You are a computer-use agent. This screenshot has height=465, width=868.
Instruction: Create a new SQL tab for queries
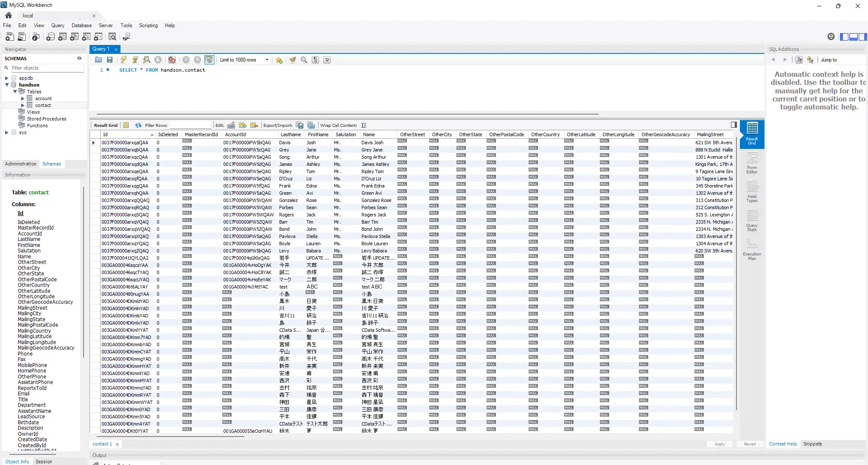coord(9,37)
